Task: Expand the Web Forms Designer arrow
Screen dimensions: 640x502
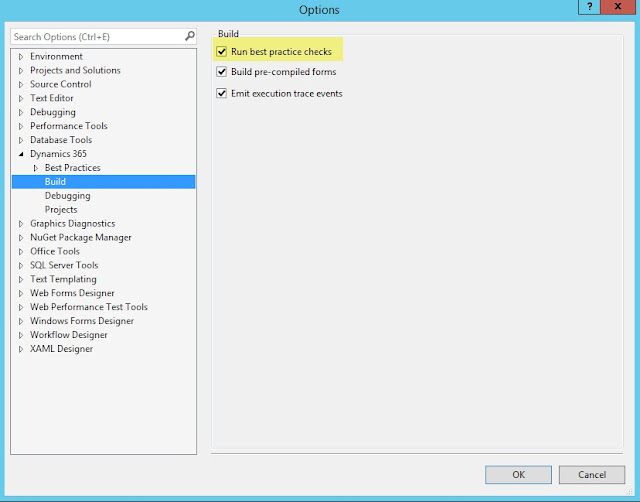Action: [21, 293]
